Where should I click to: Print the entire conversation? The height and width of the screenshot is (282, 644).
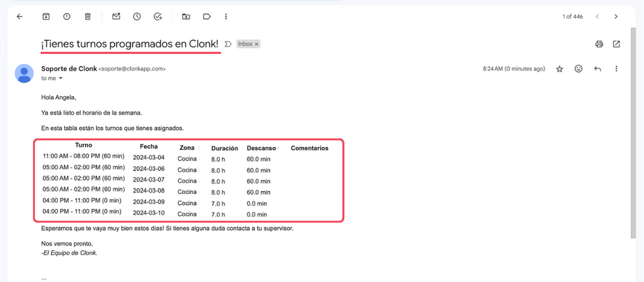pos(599,44)
